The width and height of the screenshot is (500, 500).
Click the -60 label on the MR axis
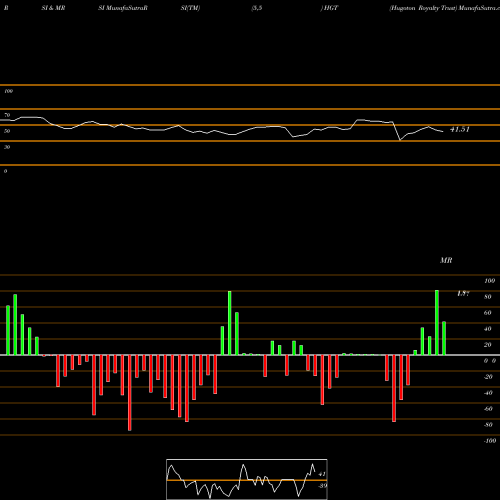point(488,409)
